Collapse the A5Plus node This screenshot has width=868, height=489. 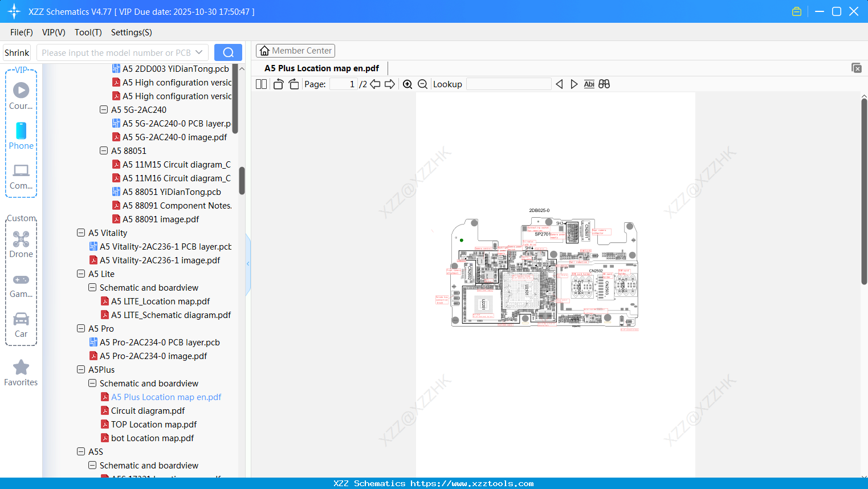(81, 369)
